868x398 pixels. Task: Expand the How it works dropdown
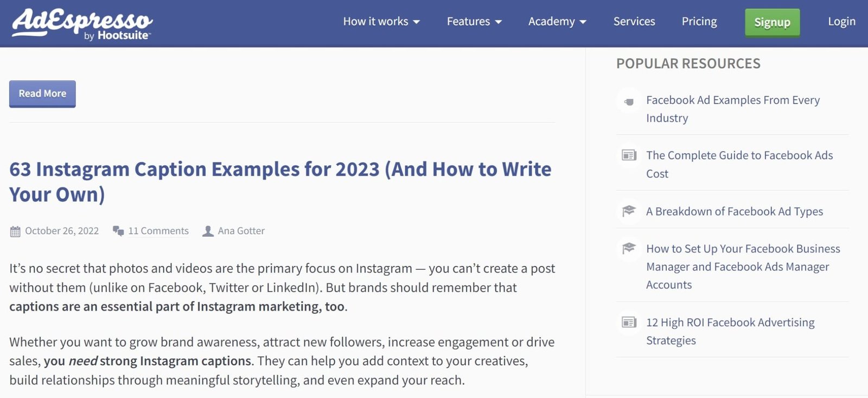381,21
